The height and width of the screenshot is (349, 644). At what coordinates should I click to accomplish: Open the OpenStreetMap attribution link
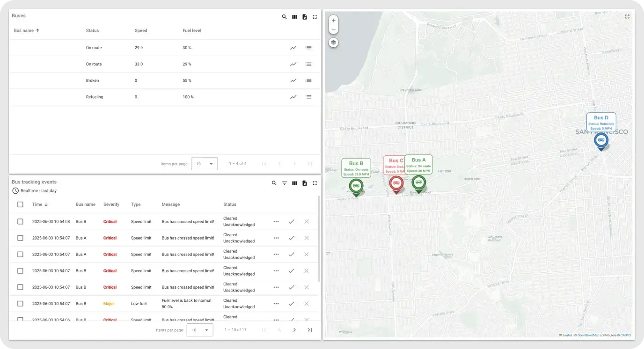pyautogui.click(x=588, y=335)
